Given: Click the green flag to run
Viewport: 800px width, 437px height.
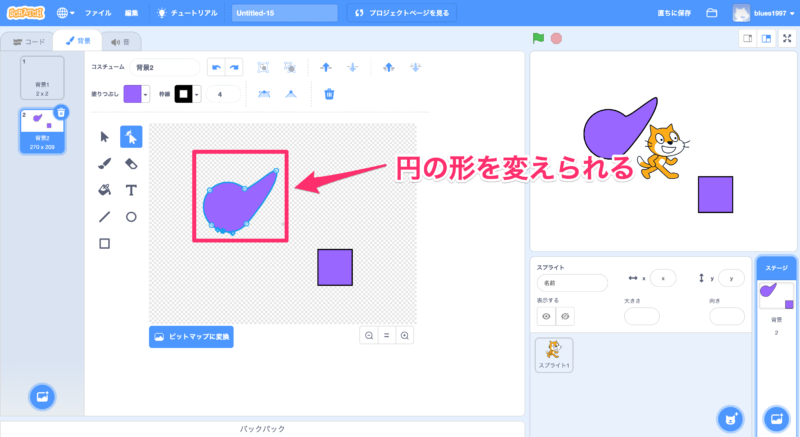Looking at the screenshot, I should point(538,39).
